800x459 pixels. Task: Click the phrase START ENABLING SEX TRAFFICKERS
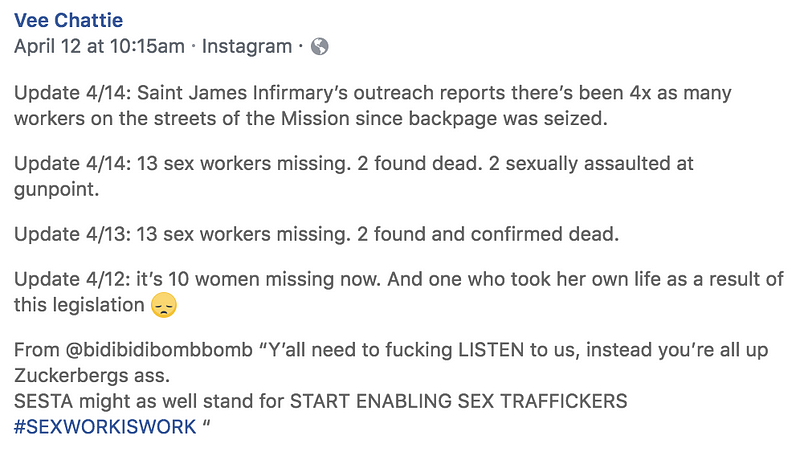coord(459,401)
